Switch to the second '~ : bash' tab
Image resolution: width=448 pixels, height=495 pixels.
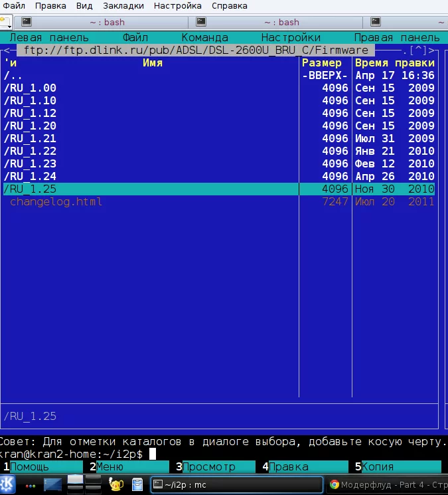coord(275,22)
